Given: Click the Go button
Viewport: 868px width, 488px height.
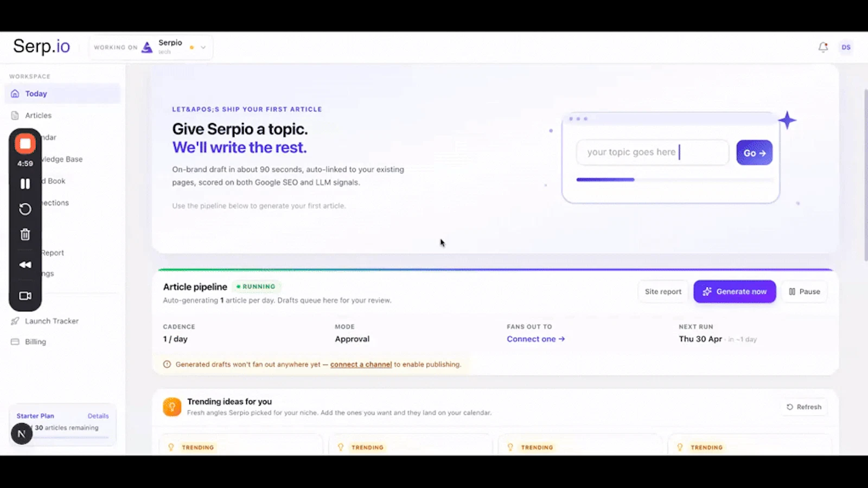Looking at the screenshot, I should (x=754, y=153).
